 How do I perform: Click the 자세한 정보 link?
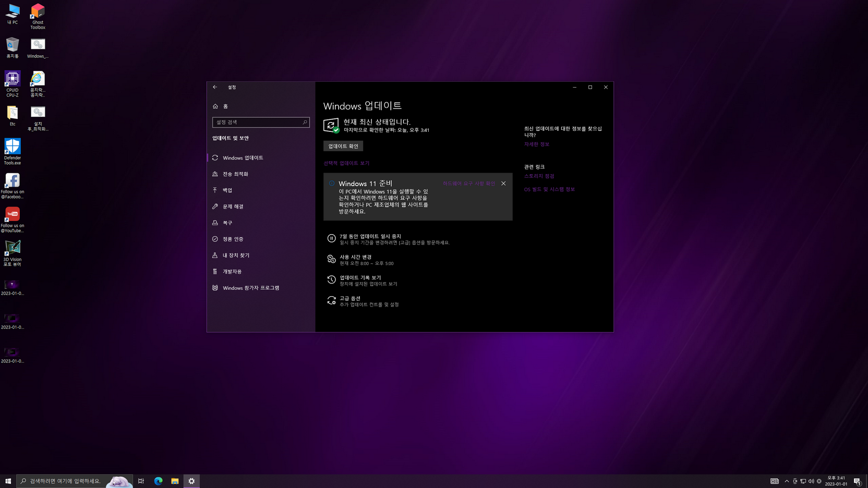pyautogui.click(x=537, y=144)
